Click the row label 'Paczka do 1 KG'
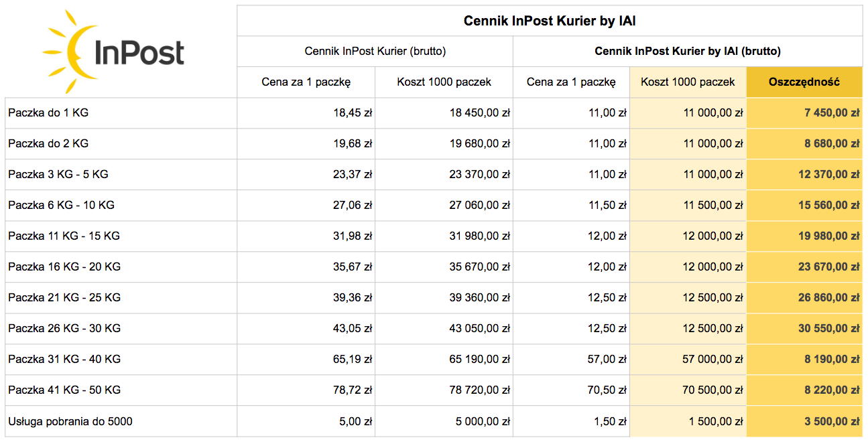This screenshot has height=442, width=868. coord(48,113)
